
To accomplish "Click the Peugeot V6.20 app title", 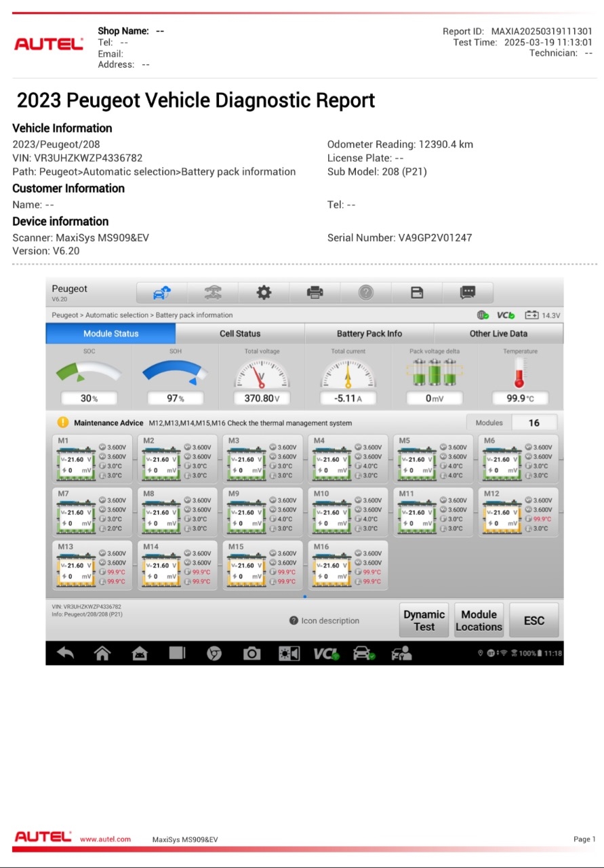I will (x=69, y=293).
